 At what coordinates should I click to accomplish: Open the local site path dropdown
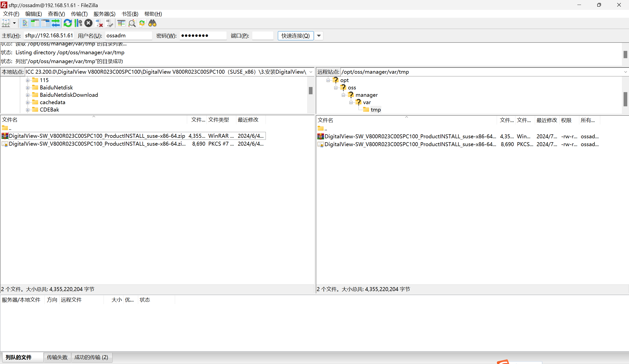(x=311, y=72)
